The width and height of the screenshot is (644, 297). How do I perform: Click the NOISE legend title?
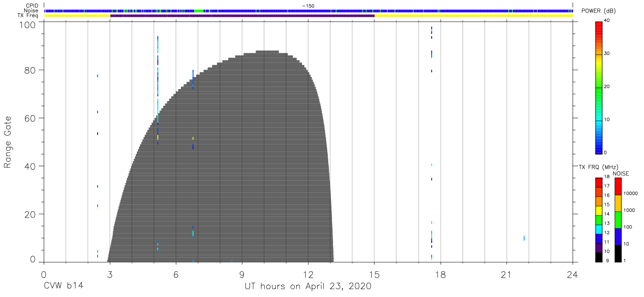pos(621,173)
